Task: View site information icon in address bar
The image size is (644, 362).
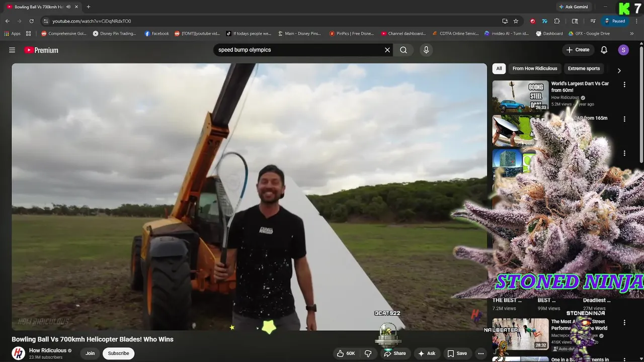Action: pos(46,21)
